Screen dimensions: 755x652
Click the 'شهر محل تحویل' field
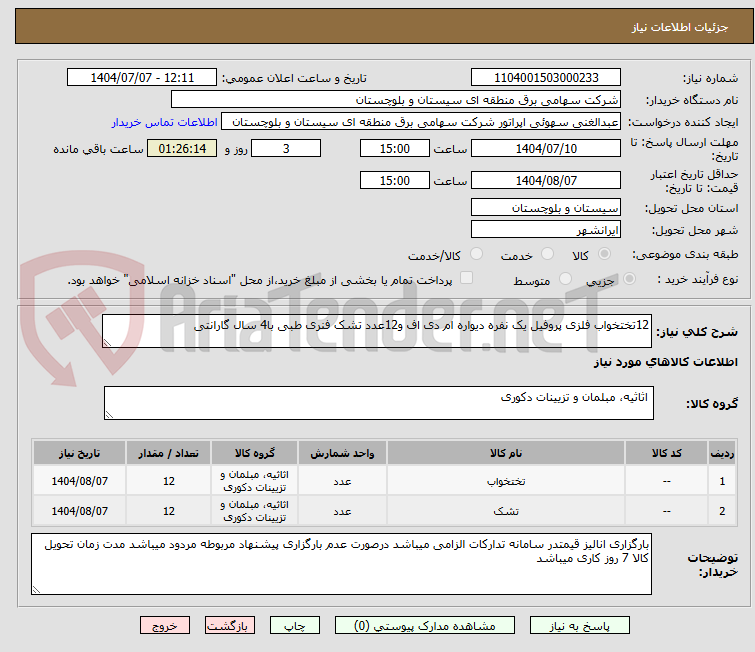pyautogui.click(x=545, y=230)
